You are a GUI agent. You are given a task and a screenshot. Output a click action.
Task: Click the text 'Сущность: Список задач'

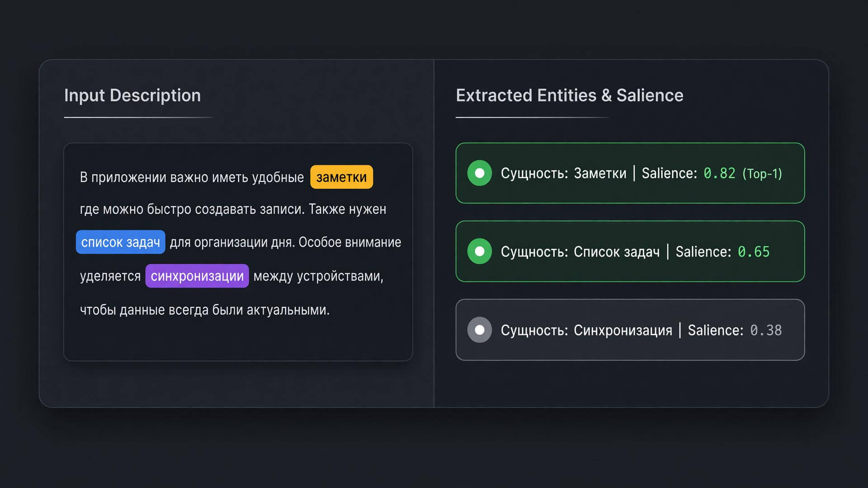click(x=580, y=252)
